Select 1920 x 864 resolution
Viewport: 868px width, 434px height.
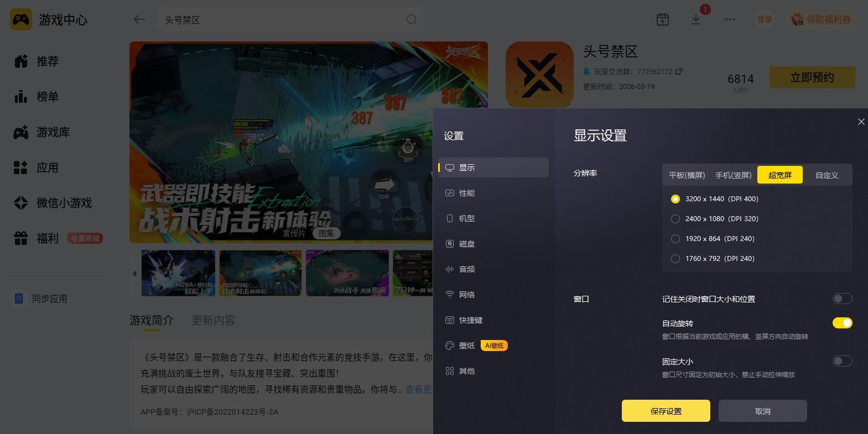675,239
